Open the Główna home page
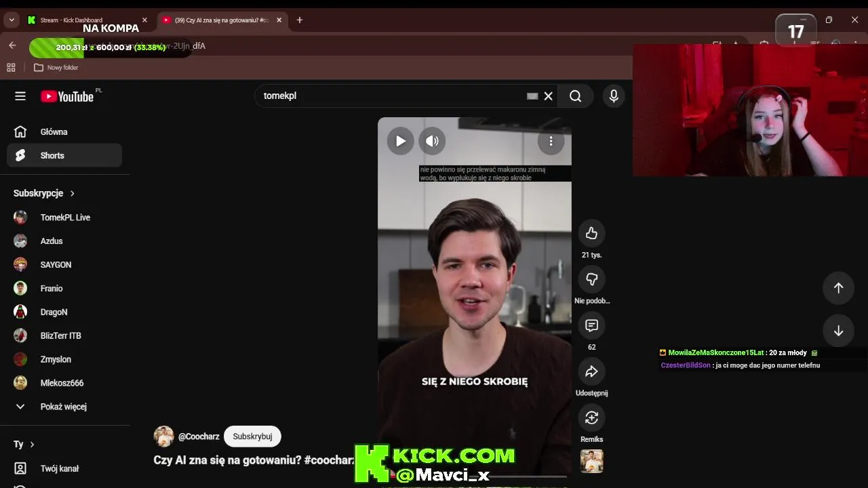868x488 pixels. (x=64, y=131)
